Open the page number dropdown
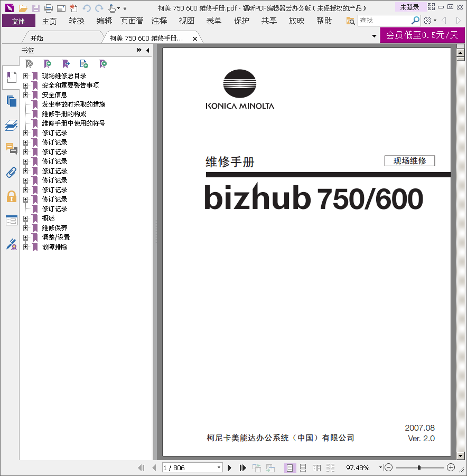Screen dimensions: 467x476 219,468
